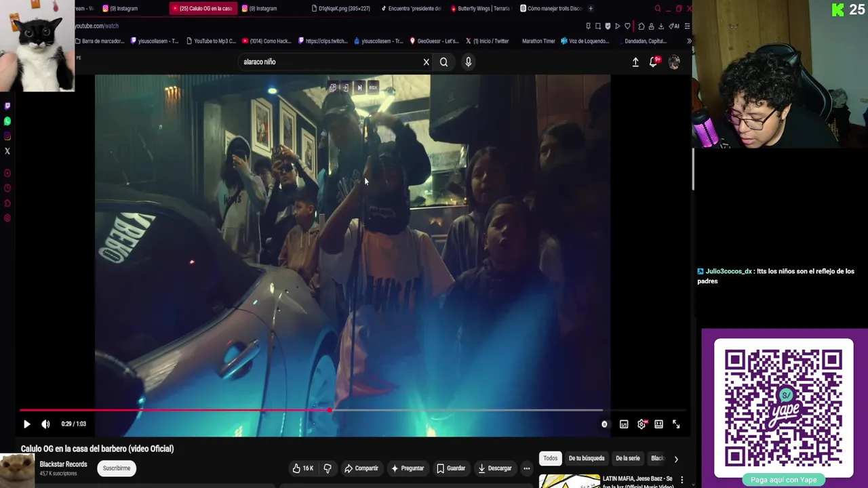
Task: Play the paused video
Action: pyautogui.click(x=26, y=424)
